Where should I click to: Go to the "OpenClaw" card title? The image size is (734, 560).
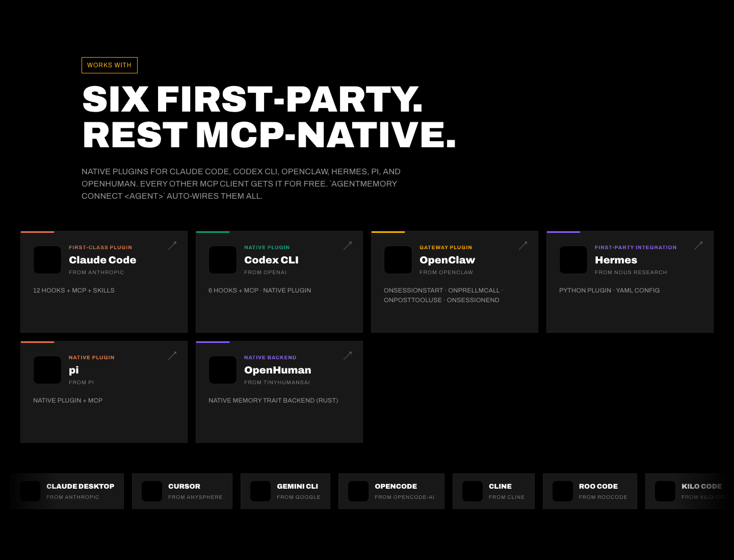[x=447, y=260]
